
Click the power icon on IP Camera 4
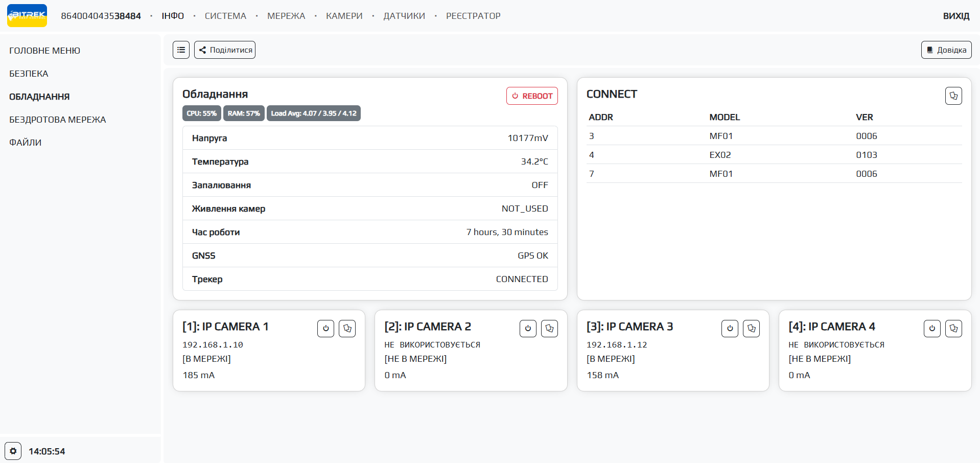coord(932,329)
